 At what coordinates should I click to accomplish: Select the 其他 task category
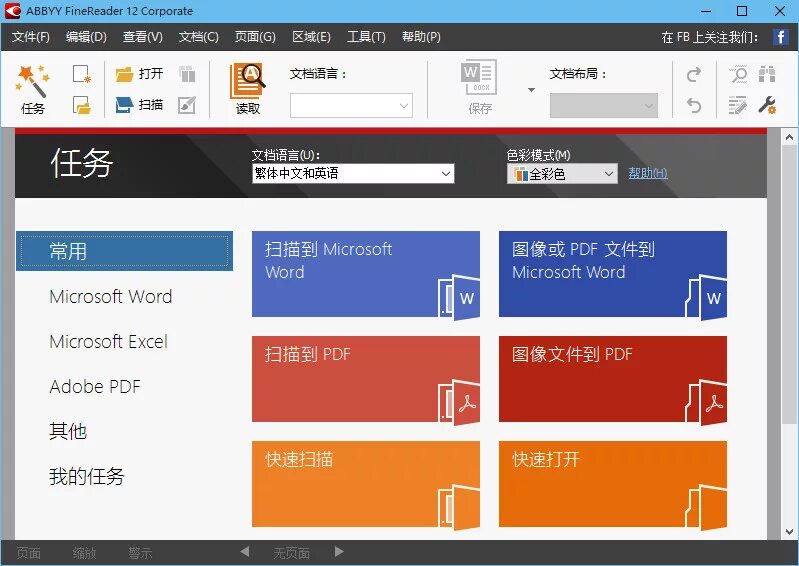click(68, 432)
